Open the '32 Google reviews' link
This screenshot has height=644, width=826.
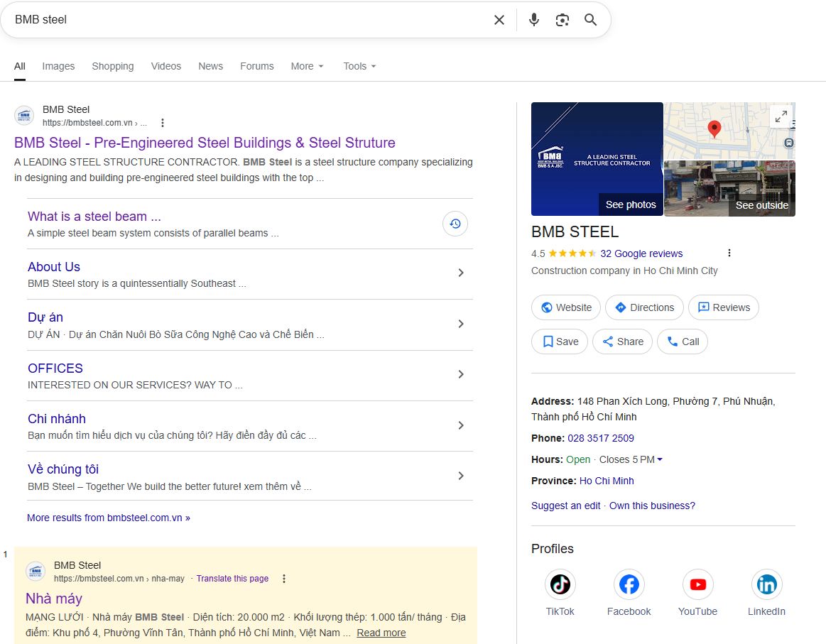[x=642, y=253]
